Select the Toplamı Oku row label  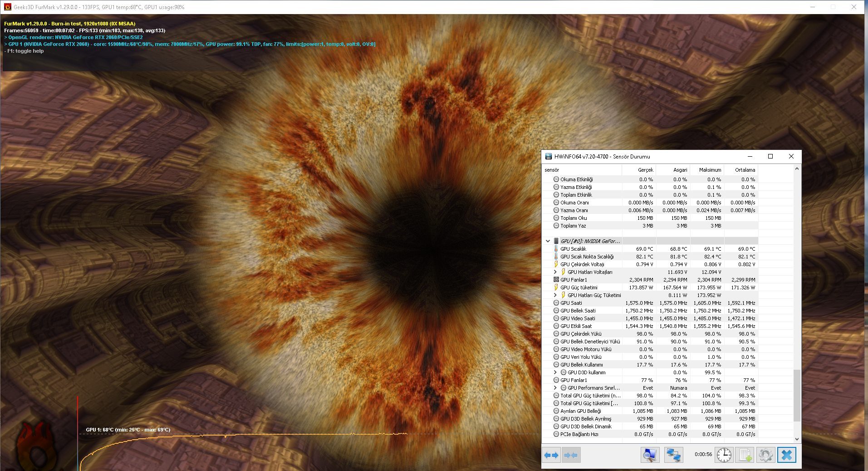[574, 218]
